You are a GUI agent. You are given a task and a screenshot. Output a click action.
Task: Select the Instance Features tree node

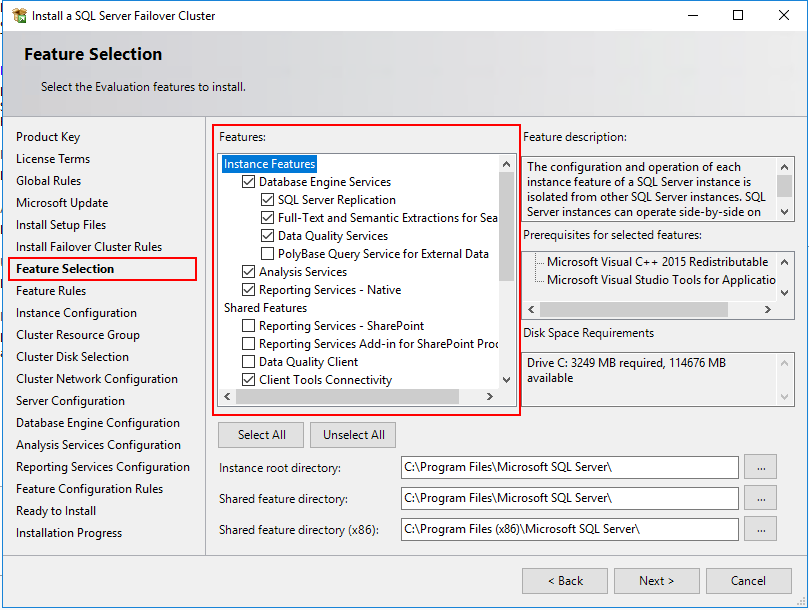click(x=269, y=164)
